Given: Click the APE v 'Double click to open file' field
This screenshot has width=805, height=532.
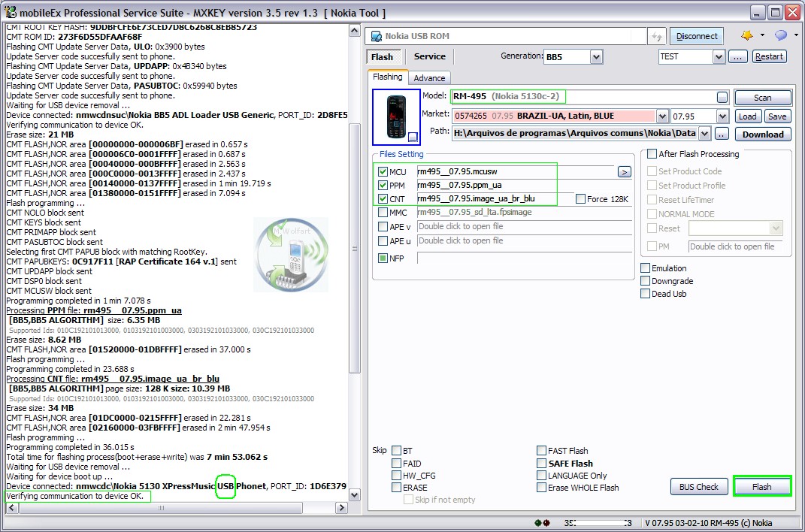Looking at the screenshot, I should click(525, 227).
